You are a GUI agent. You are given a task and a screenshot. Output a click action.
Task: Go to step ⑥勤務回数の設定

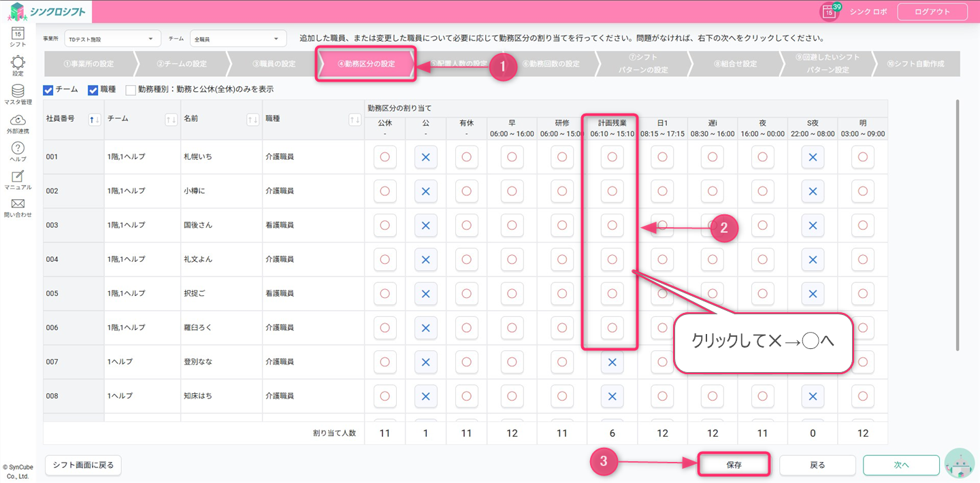[x=551, y=64]
